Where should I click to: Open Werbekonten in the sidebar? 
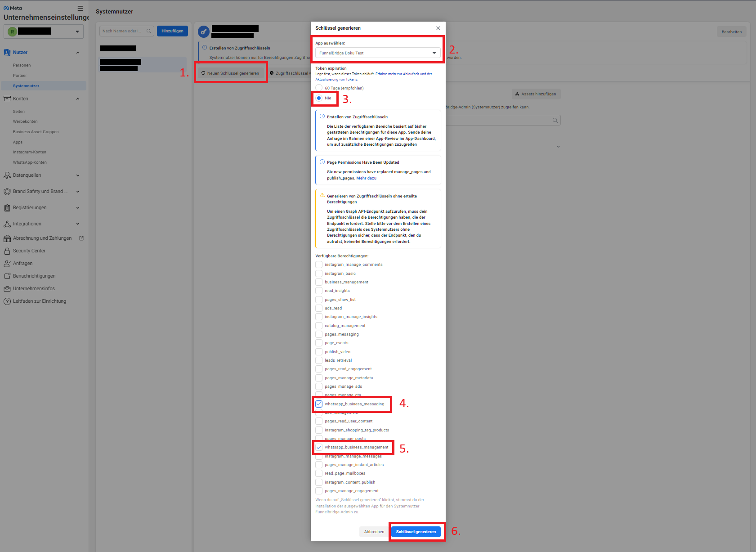coord(25,121)
